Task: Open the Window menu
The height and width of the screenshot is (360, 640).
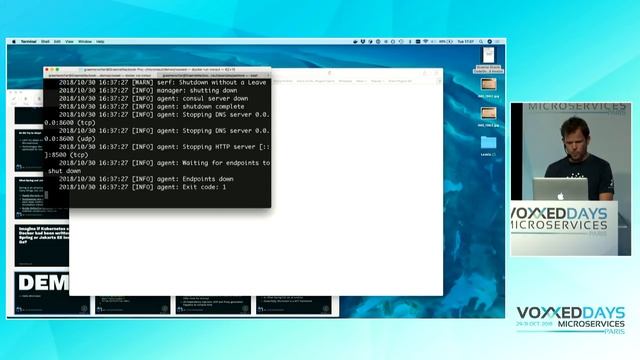Action: pyautogui.click(x=85, y=42)
